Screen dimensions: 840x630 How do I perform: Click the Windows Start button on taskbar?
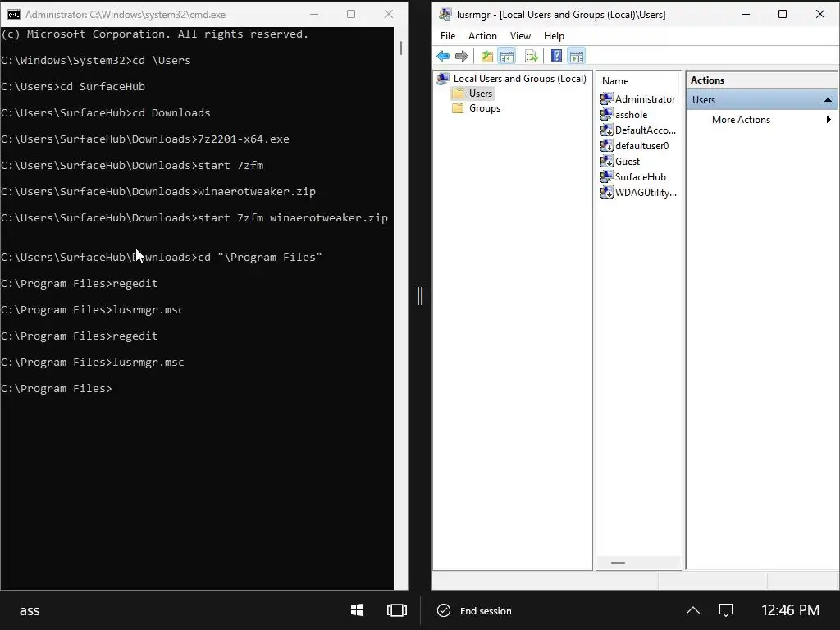(358, 610)
